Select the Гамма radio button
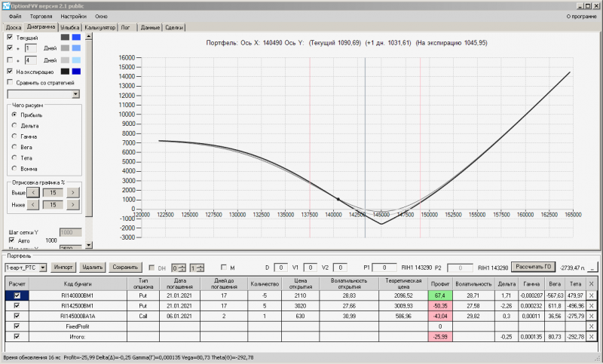 [x=14, y=136]
